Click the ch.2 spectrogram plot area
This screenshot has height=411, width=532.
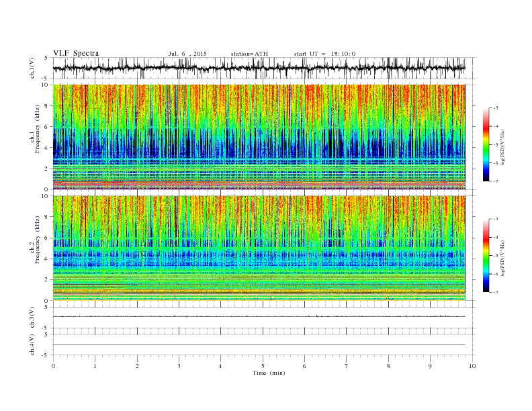259,248
